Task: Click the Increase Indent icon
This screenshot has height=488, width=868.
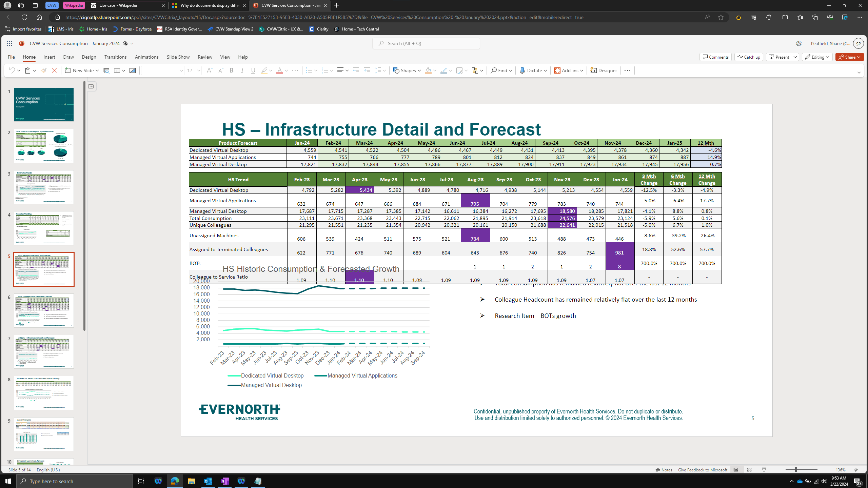Action: click(x=367, y=70)
